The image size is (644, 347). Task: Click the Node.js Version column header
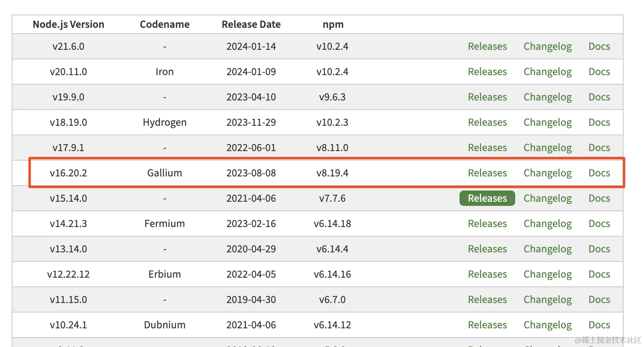[x=69, y=24]
